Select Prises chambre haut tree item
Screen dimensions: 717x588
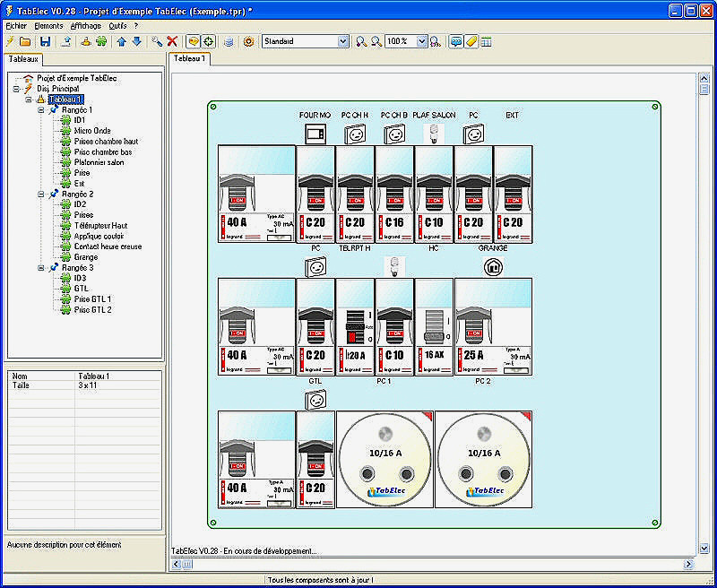coord(106,142)
